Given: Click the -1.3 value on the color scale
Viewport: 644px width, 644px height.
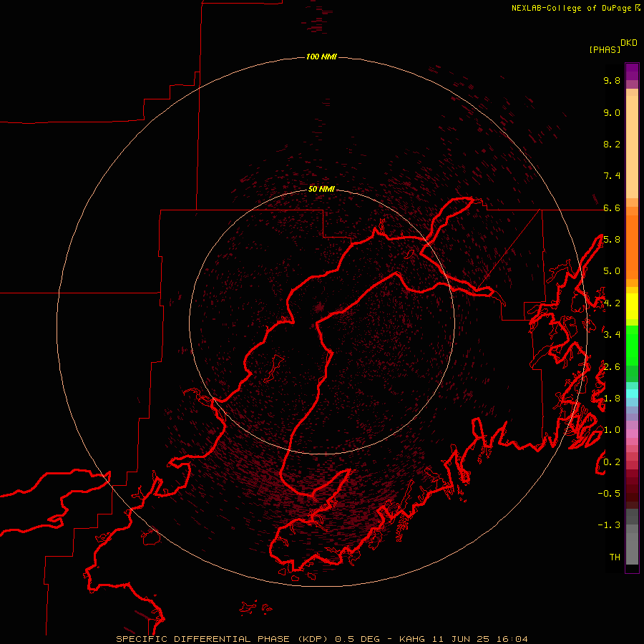Looking at the screenshot, I should click(x=609, y=525).
